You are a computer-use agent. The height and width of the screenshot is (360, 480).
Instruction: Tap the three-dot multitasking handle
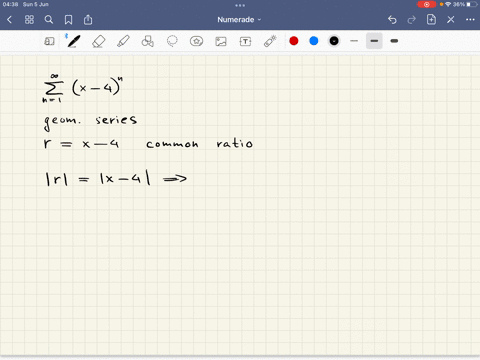(x=240, y=5)
